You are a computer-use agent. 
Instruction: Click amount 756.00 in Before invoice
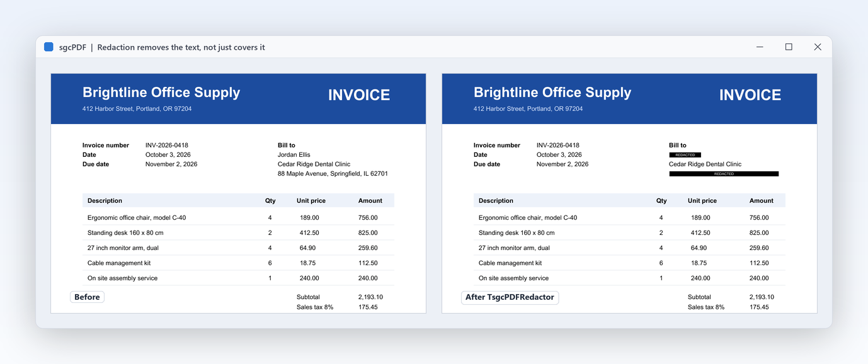(368, 218)
